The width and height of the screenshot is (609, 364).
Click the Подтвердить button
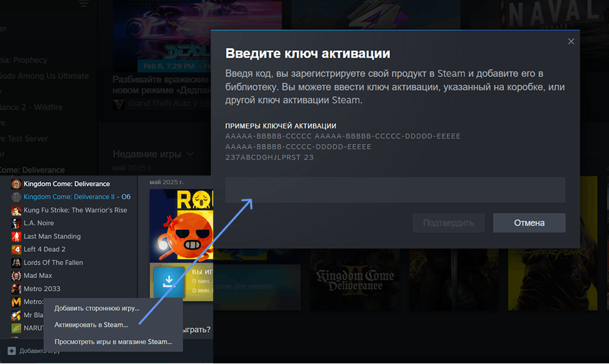pos(448,222)
